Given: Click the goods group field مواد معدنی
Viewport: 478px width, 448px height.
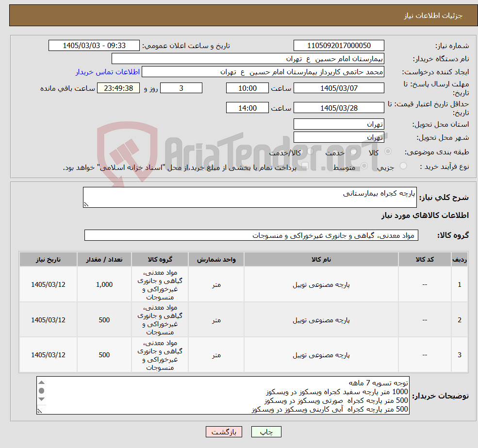Looking at the screenshot, I should (251, 235).
